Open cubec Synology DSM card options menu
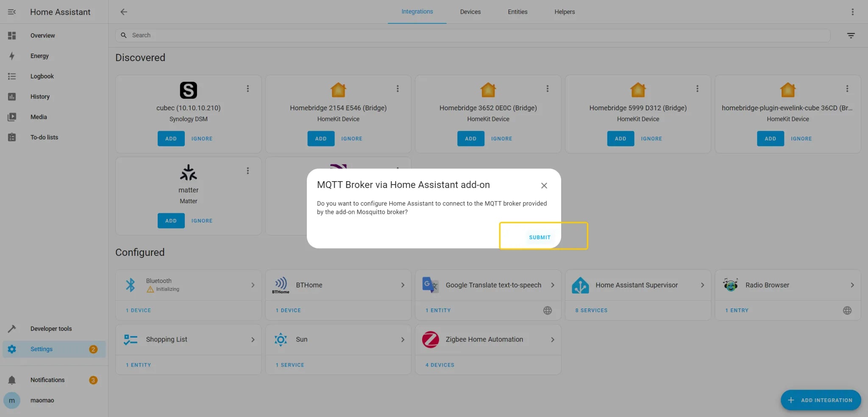Image resolution: width=868 pixels, height=417 pixels. click(248, 89)
